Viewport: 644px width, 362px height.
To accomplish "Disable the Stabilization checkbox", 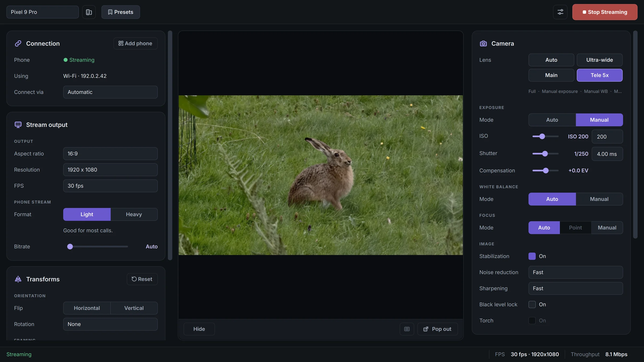I will point(532,256).
